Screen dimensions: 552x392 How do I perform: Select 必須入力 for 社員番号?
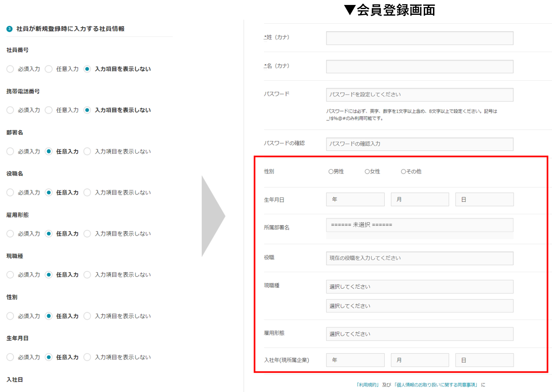pos(10,69)
